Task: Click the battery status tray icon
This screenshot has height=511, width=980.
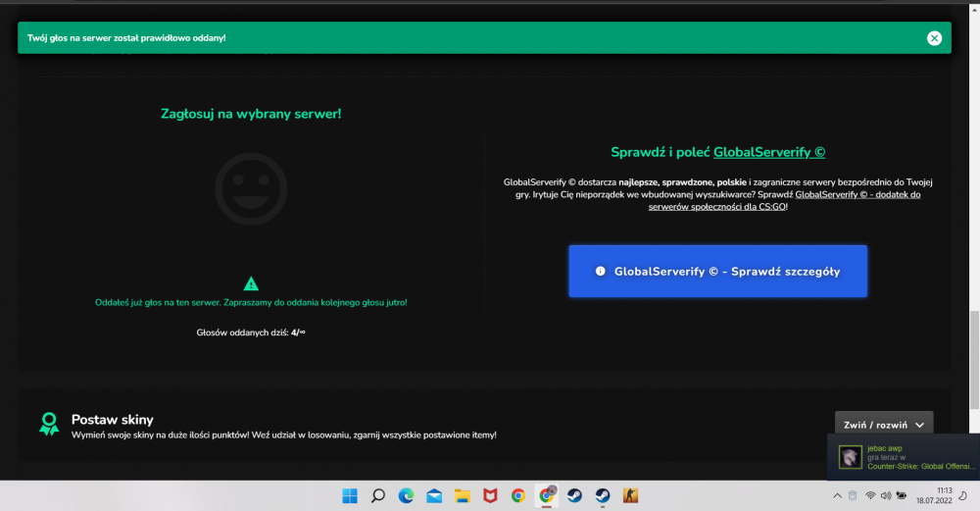Action: (x=902, y=495)
